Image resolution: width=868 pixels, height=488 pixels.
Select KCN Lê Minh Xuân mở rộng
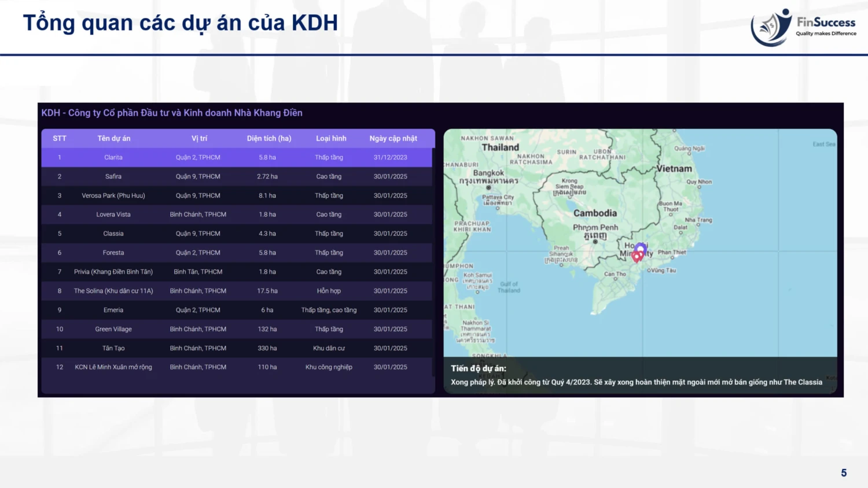(x=237, y=367)
